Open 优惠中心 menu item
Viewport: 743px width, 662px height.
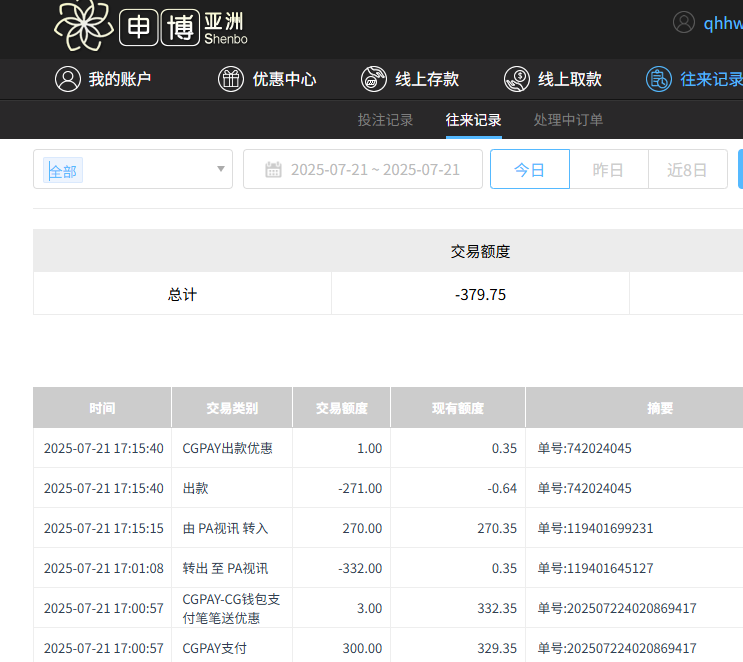click(x=284, y=79)
